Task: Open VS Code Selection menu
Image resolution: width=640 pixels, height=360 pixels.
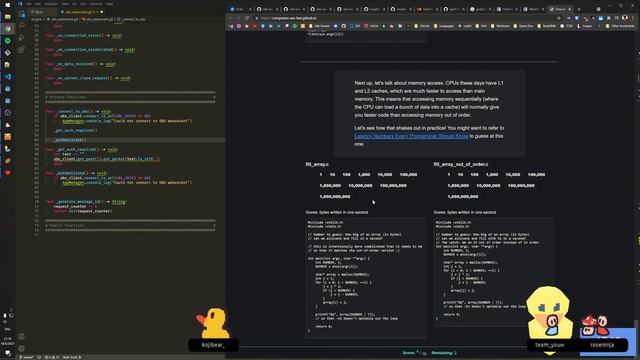Action: click(51, 4)
